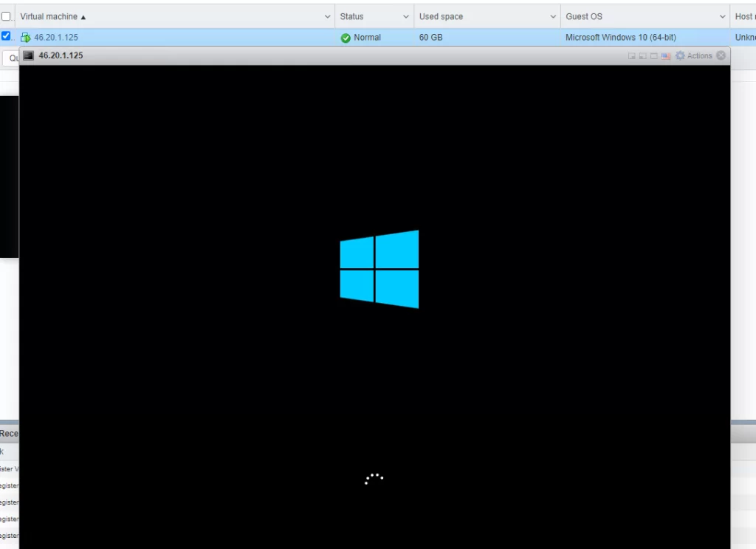Open the 46.20.1.125 virtual machine link

[56, 38]
